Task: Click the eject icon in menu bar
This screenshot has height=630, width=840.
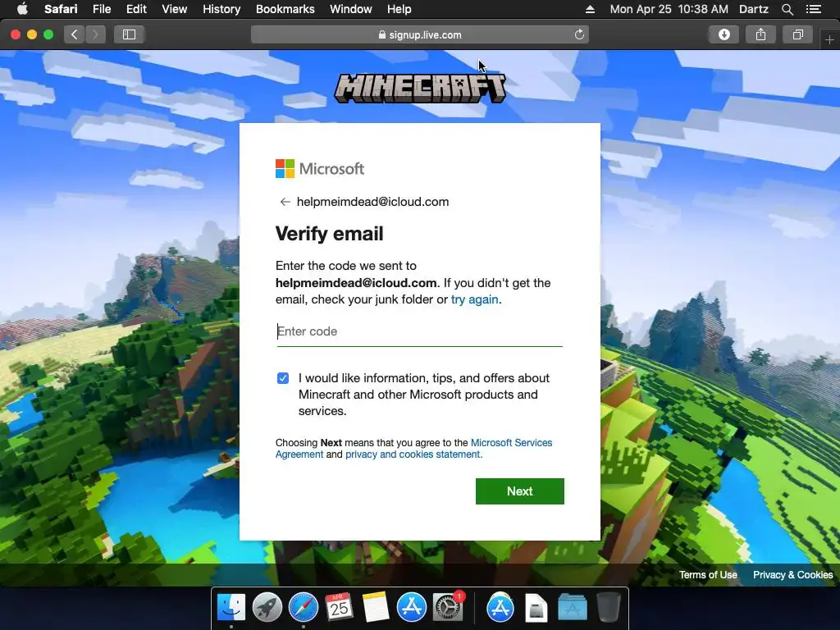Action: point(590,9)
